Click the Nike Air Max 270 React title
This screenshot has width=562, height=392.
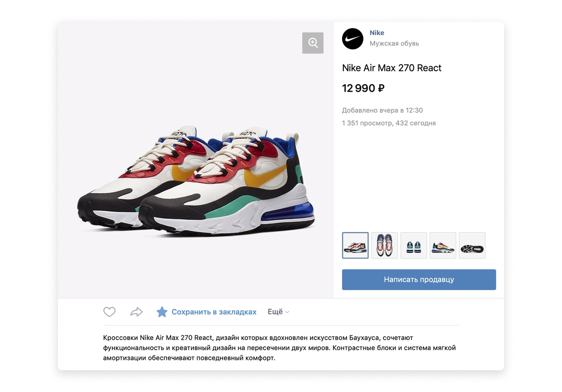click(392, 68)
